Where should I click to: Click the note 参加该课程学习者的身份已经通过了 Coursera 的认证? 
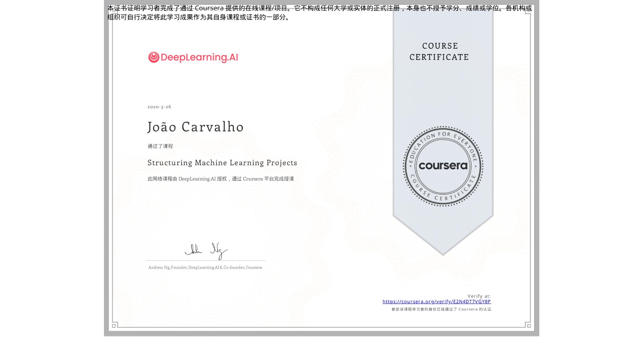pos(442,309)
